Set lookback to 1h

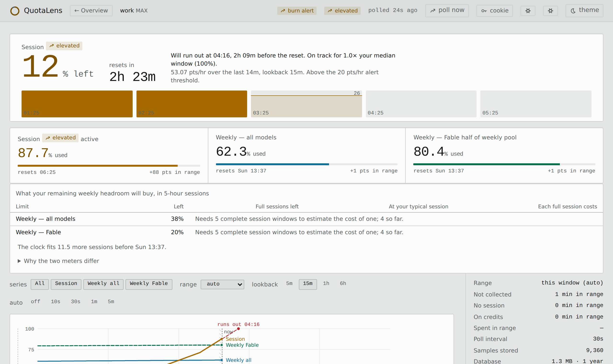(x=326, y=284)
